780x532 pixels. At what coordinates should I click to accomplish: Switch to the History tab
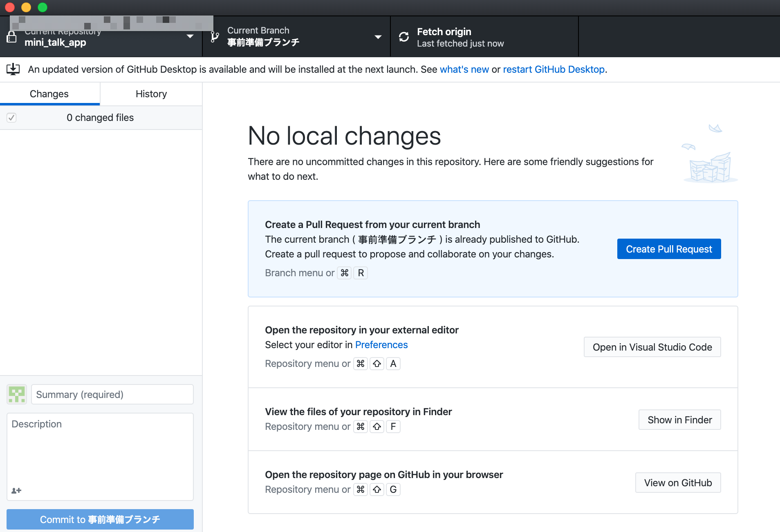point(151,94)
